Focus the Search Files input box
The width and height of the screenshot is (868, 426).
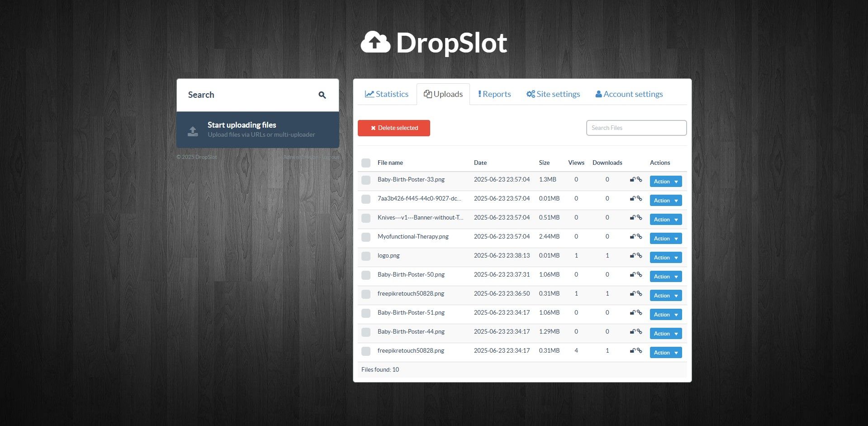tap(636, 128)
